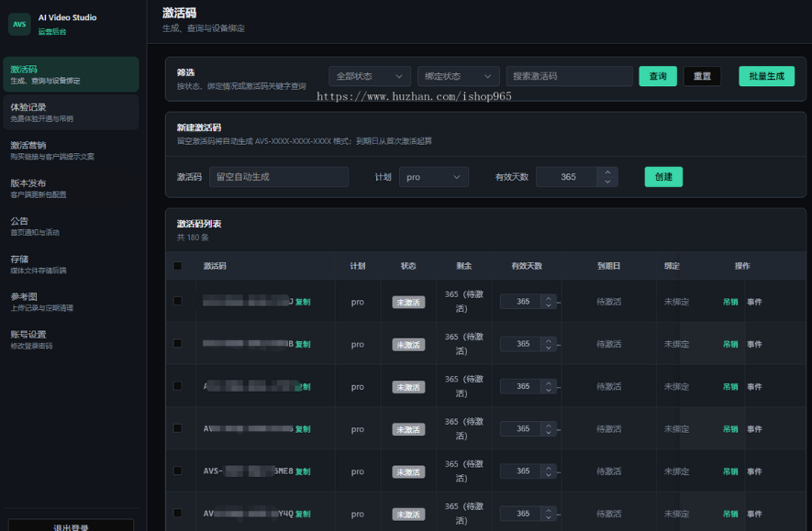Click the 退出登录 button
This screenshot has height=531, width=812.
click(71, 525)
